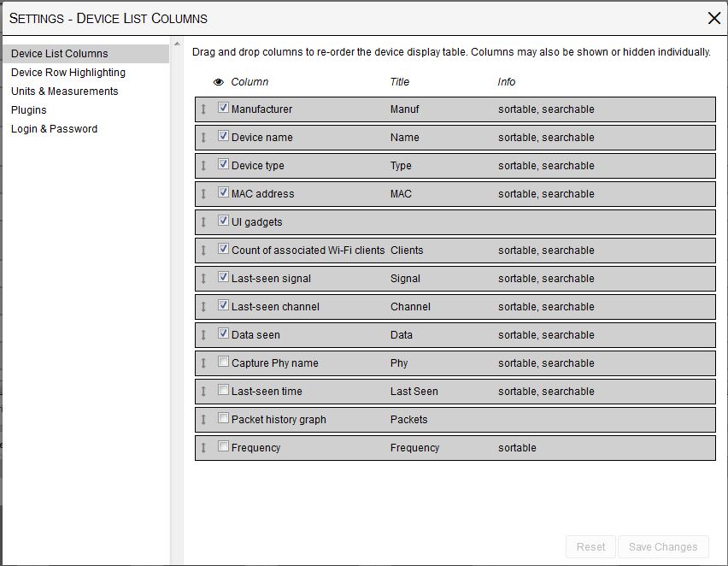This screenshot has height=566, width=728.
Task: Click the 'Packets' title text
Action: [409, 420]
